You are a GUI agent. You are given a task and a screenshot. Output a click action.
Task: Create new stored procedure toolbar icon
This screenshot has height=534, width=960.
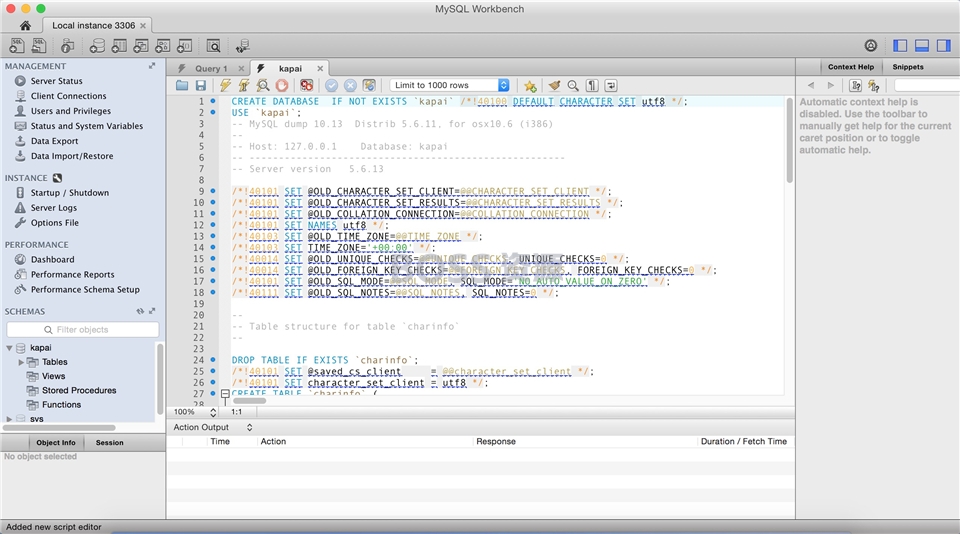163,46
